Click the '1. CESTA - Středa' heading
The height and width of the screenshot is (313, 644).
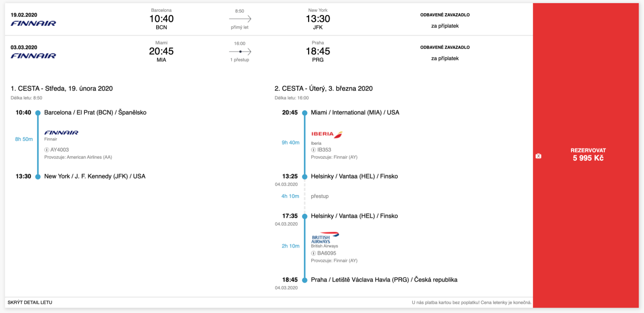pyautogui.click(x=62, y=88)
